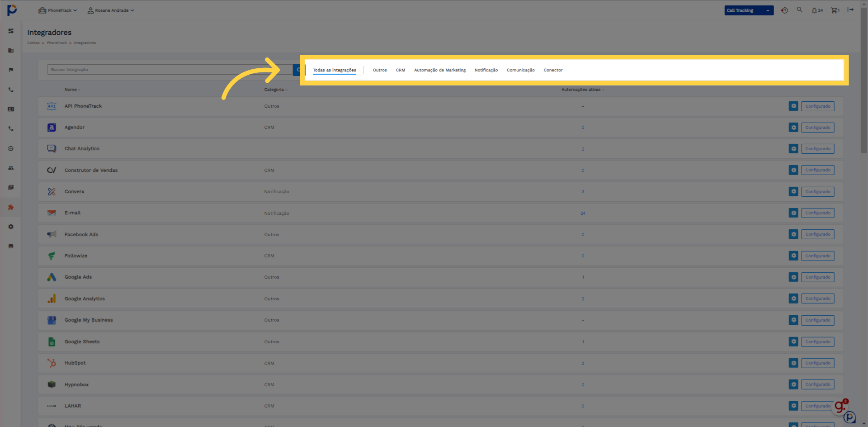Go to PhoneTrack in the breadcrumb
Screen dimensions: 868x427
coord(57,43)
